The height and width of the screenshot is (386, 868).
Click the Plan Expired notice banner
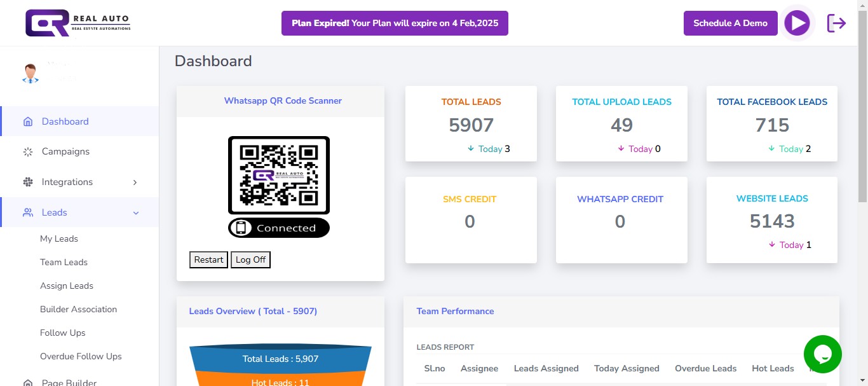[395, 24]
